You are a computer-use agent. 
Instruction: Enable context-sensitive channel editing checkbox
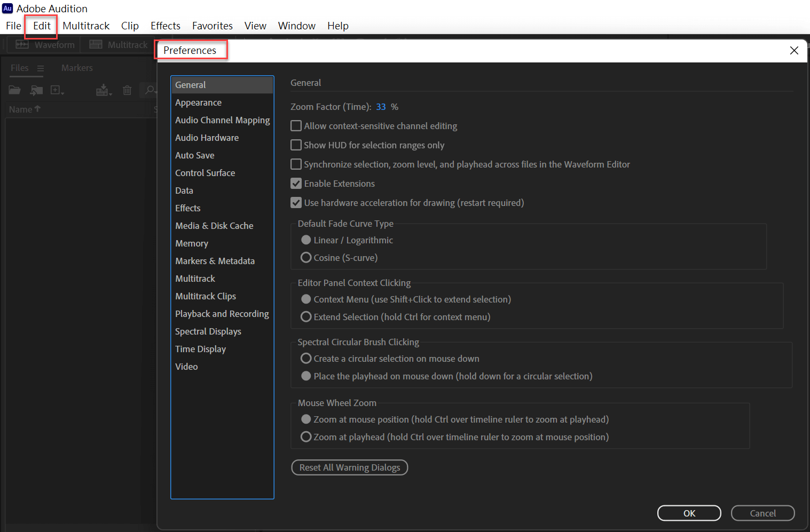point(296,126)
